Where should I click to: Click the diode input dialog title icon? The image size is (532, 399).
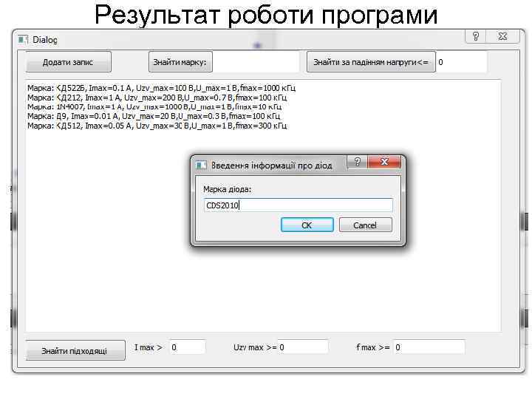coord(201,166)
